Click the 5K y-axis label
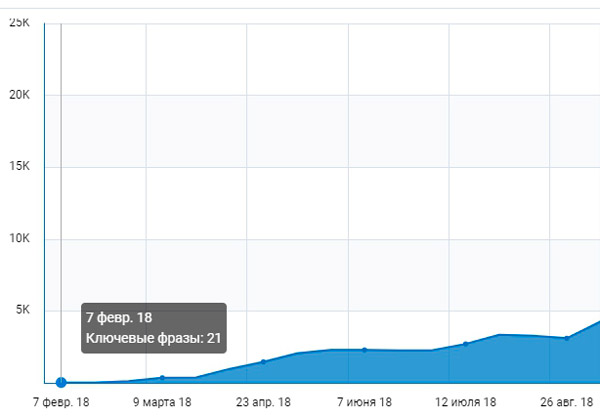 click(x=22, y=311)
